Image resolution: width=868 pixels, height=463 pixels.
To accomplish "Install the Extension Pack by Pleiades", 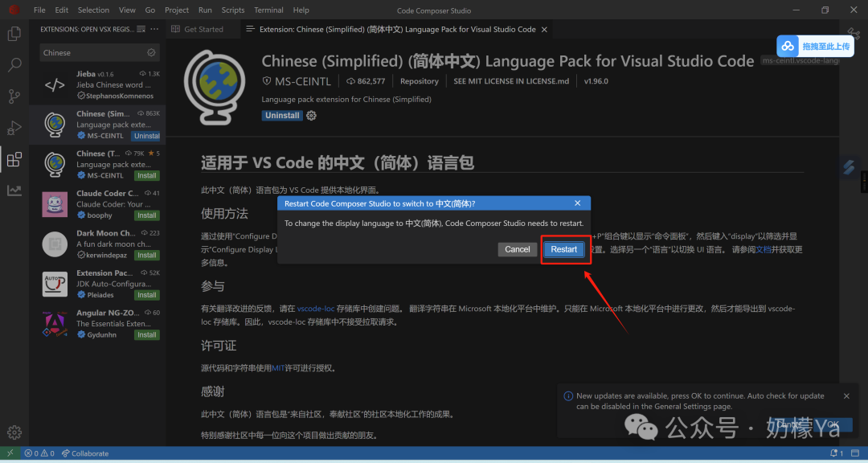I will point(147,295).
